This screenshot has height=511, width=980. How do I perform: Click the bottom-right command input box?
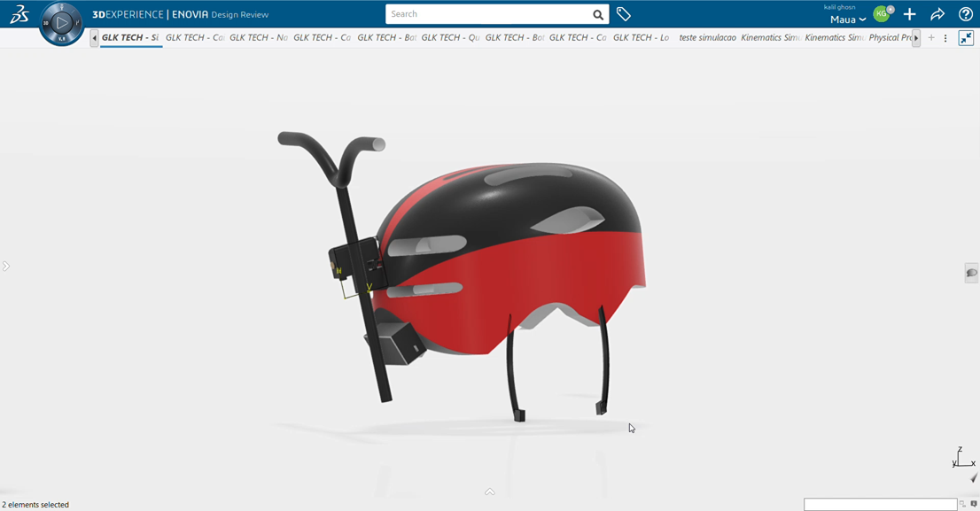[880, 504]
